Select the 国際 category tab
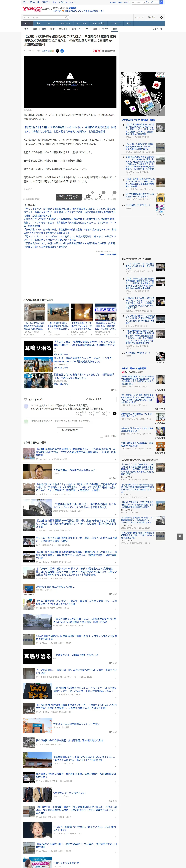The height and width of the screenshot is (868, 186). click(44, 29)
